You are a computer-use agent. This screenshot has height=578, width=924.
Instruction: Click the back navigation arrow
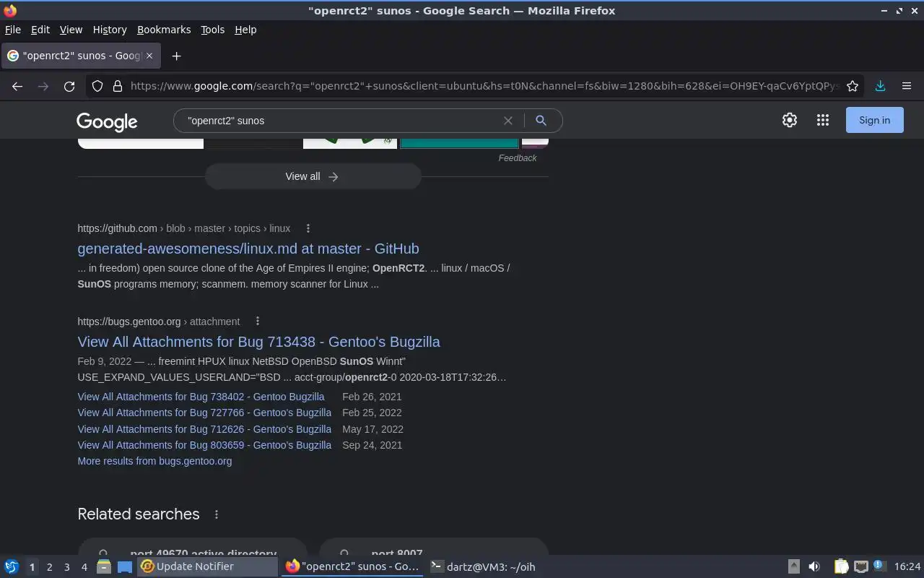click(x=17, y=86)
